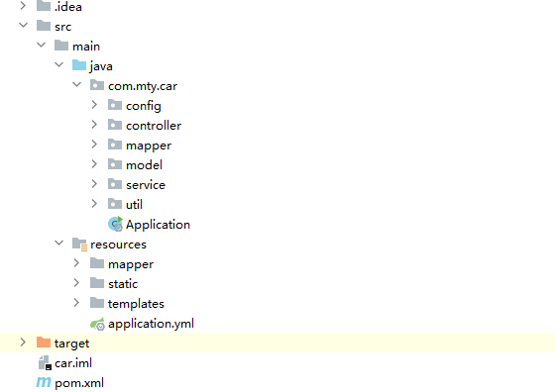The image size is (555, 392).
Task: Click the java mapper package icon beside model
Action: pos(115,145)
